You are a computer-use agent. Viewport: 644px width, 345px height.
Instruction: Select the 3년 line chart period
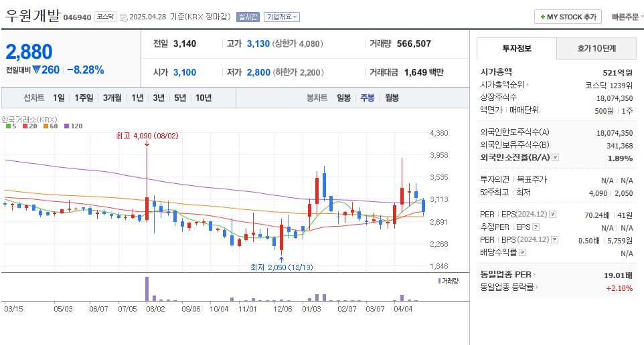point(159,98)
